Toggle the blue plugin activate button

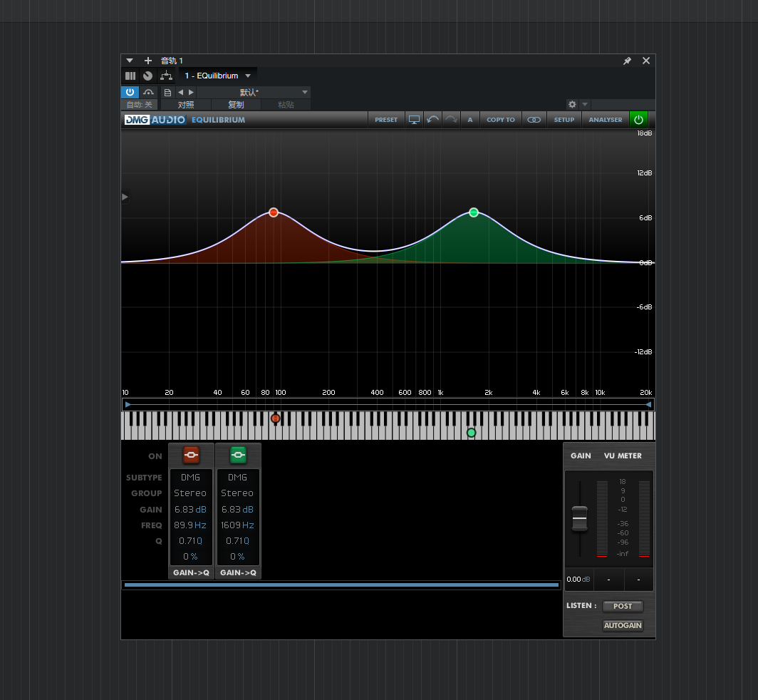130,92
